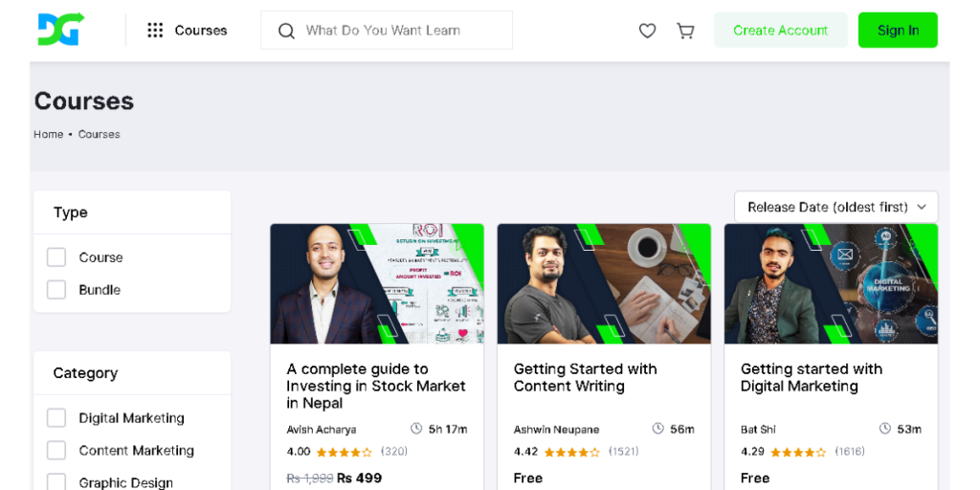
Task: Open the Release Date sort dropdown
Action: [x=835, y=207]
